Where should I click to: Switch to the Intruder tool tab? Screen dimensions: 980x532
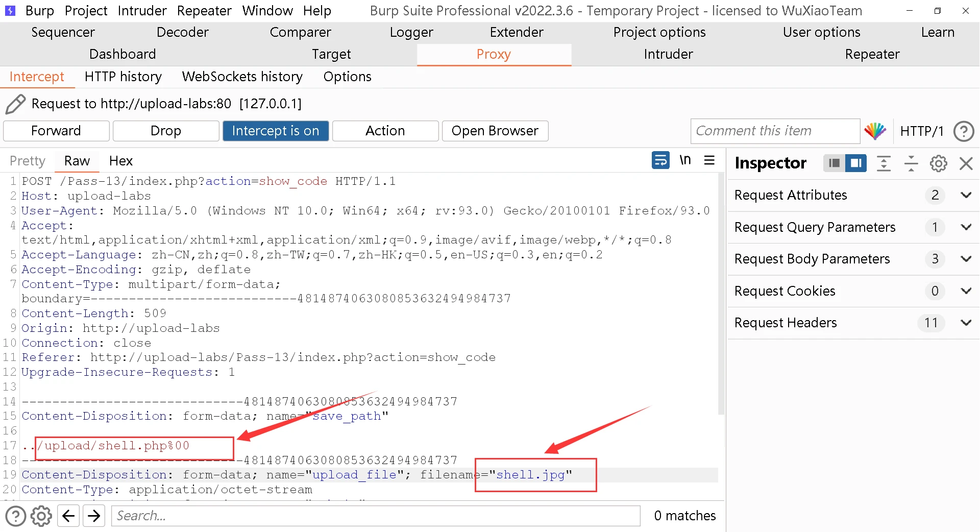click(668, 54)
